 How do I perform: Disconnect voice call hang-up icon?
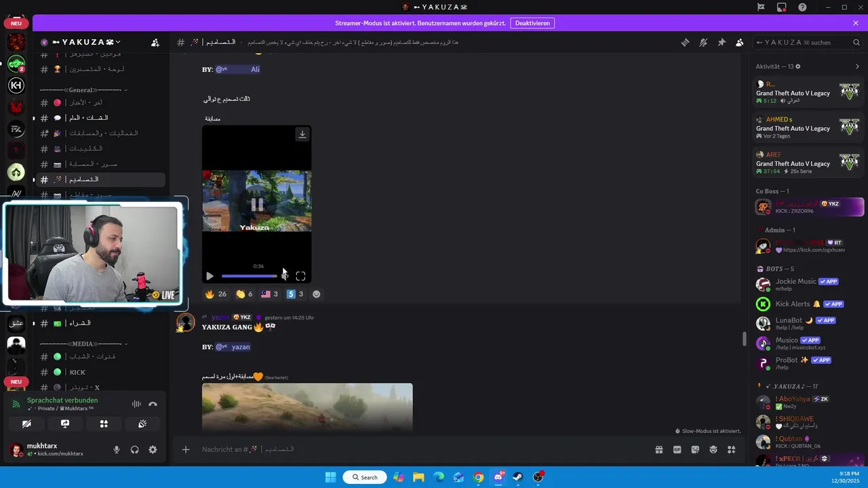153,404
